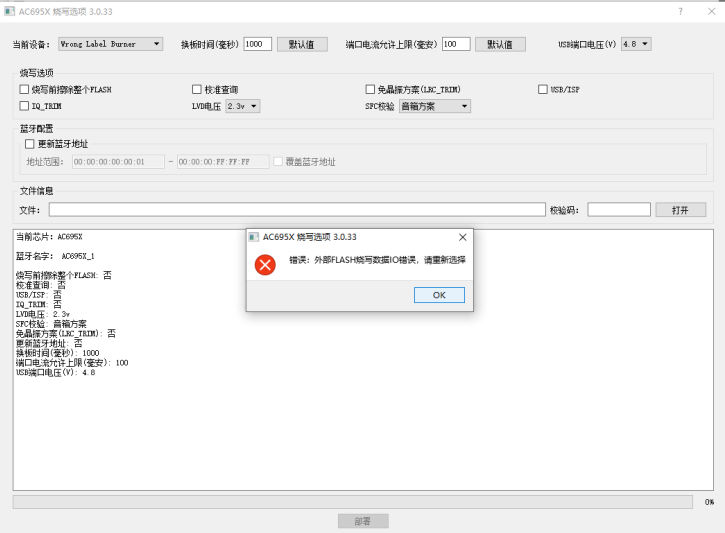This screenshot has width=725, height=533.
Task: Click the 打开 file button
Action: 680,210
